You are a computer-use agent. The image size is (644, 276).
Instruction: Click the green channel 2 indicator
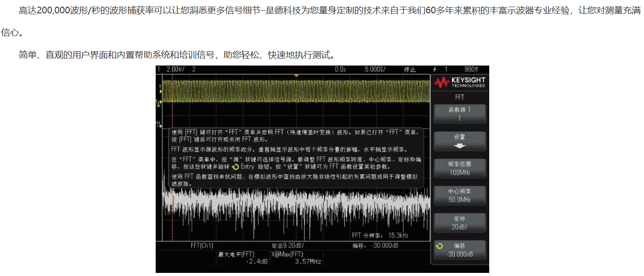pyautogui.click(x=193, y=69)
